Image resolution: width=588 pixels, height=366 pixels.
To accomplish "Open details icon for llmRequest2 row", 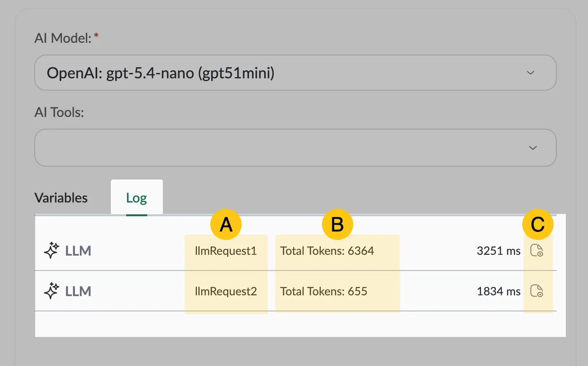I will coord(537,291).
